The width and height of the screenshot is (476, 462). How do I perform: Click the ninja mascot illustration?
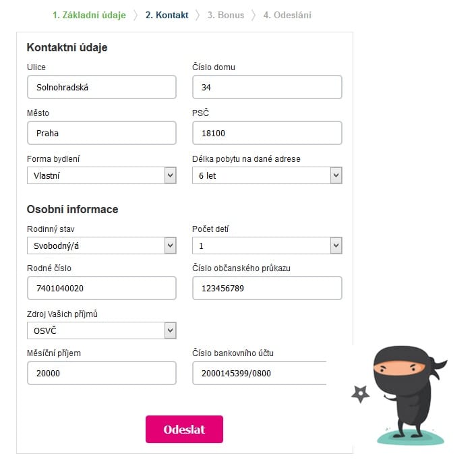click(411, 395)
